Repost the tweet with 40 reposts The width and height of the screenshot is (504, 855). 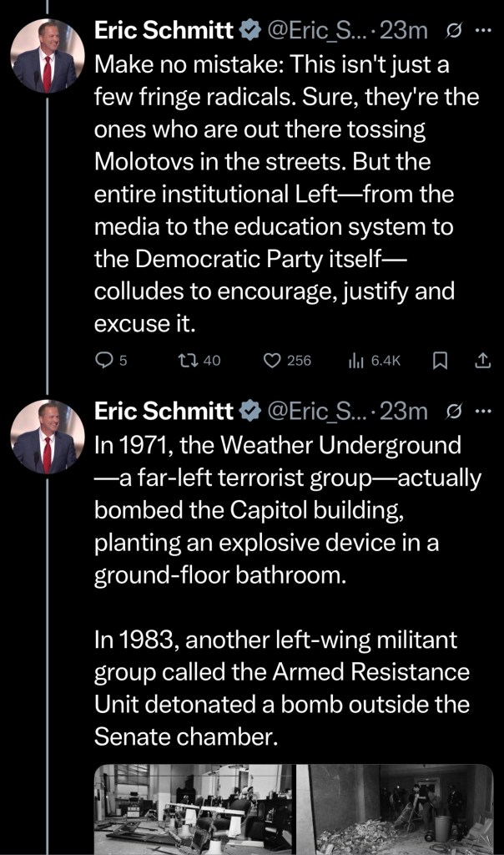189,361
